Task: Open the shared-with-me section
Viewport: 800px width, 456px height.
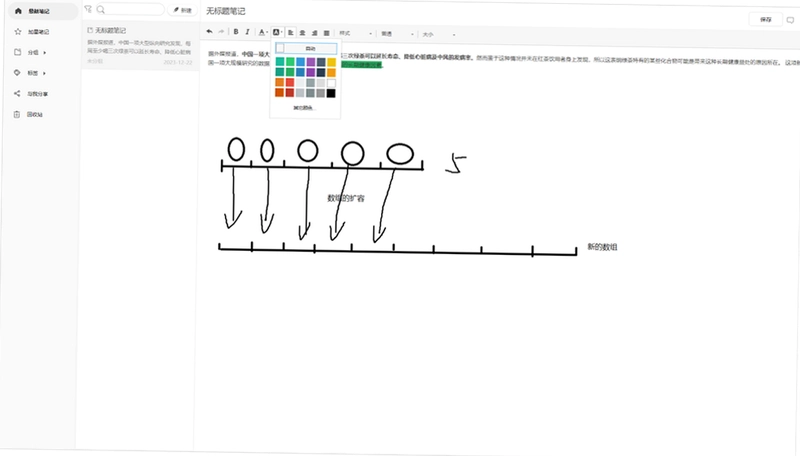Action: click(31, 94)
